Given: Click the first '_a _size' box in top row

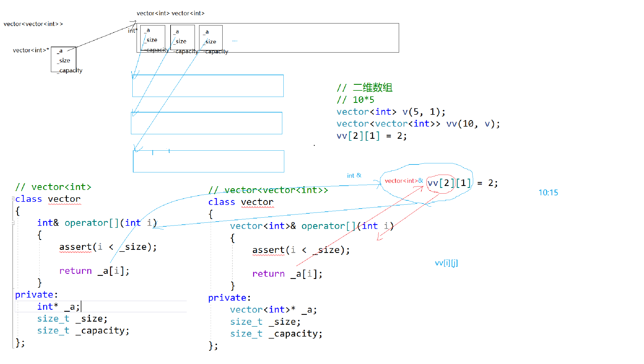Looking at the screenshot, I should pos(153,38).
